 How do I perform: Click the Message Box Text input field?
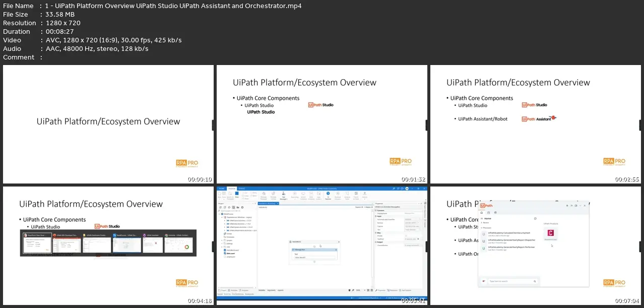pos(314,258)
